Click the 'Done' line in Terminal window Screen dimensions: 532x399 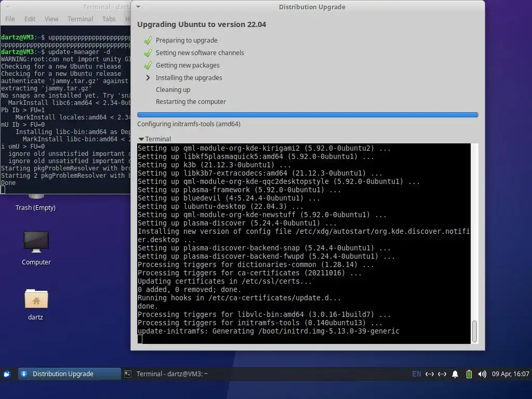[x=8, y=183]
